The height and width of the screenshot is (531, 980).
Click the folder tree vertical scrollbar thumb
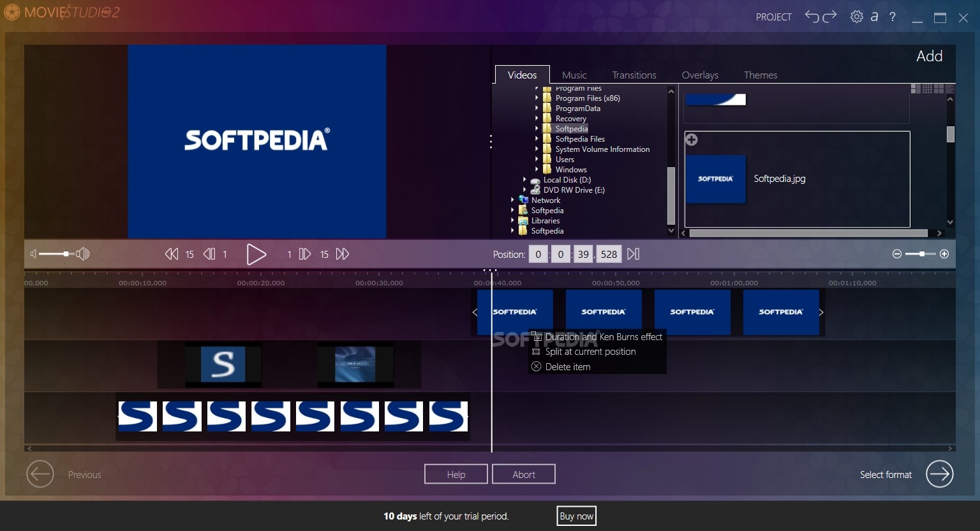point(671,195)
